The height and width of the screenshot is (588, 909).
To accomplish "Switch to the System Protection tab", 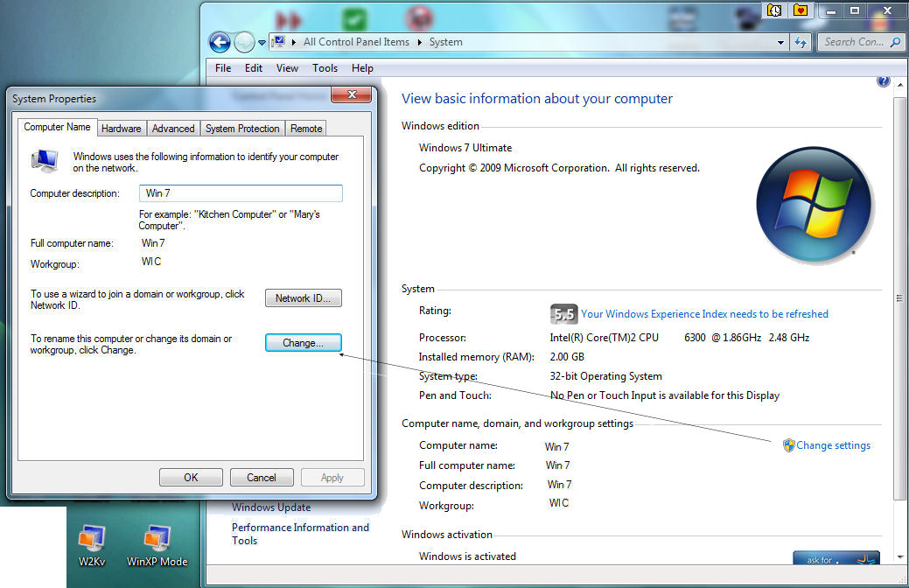I will point(242,128).
